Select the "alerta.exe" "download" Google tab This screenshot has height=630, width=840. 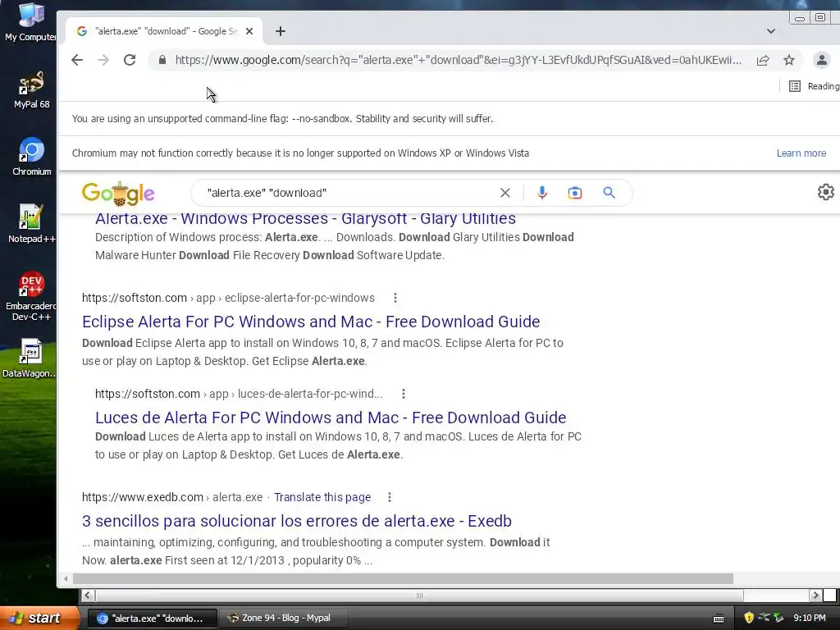(164, 31)
